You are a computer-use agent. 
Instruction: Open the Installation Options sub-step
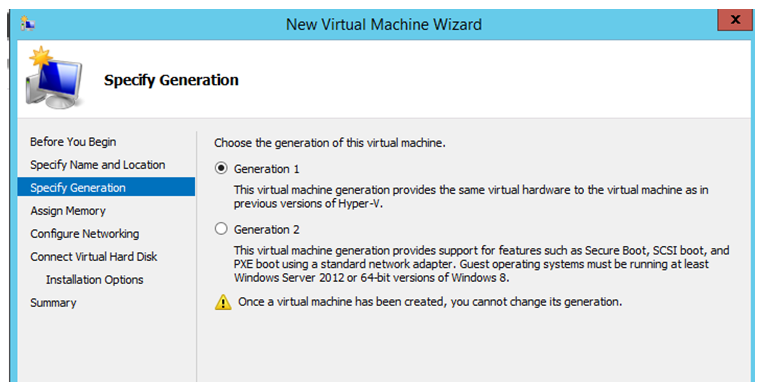[x=95, y=280]
